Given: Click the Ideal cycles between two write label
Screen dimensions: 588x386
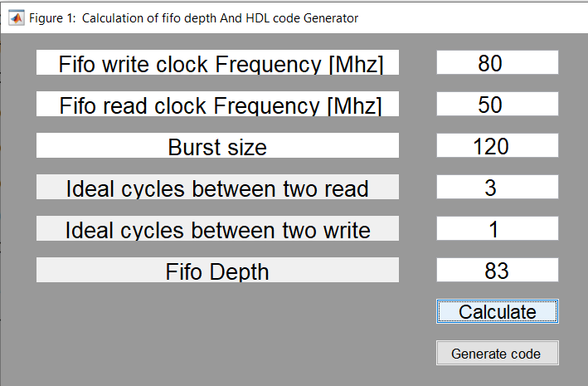Looking at the screenshot, I should [x=217, y=228].
